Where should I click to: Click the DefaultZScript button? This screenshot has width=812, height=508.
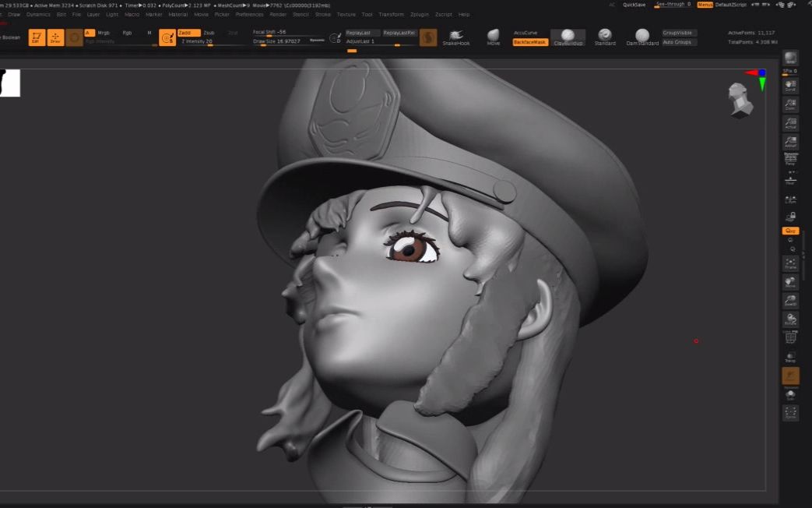[731, 5]
